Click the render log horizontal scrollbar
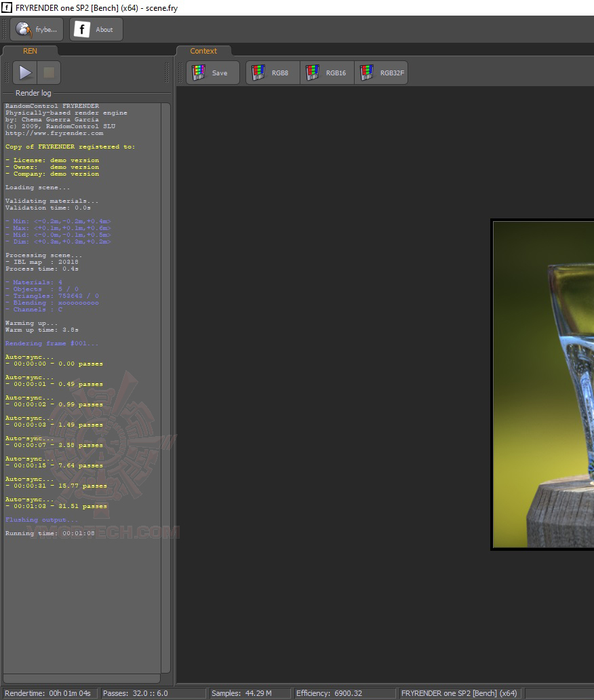The height and width of the screenshot is (700, 594). (x=81, y=678)
